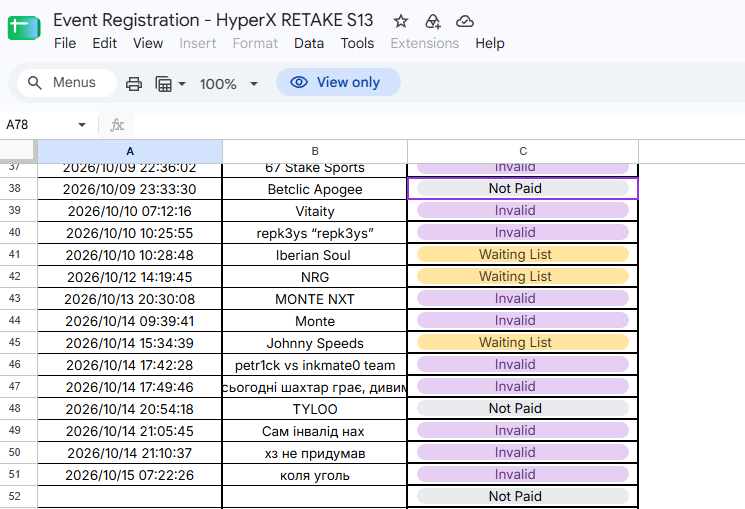Viewport: 745px width, 509px height.
Task: Click the Select all corner box
Action: [x=18, y=152]
